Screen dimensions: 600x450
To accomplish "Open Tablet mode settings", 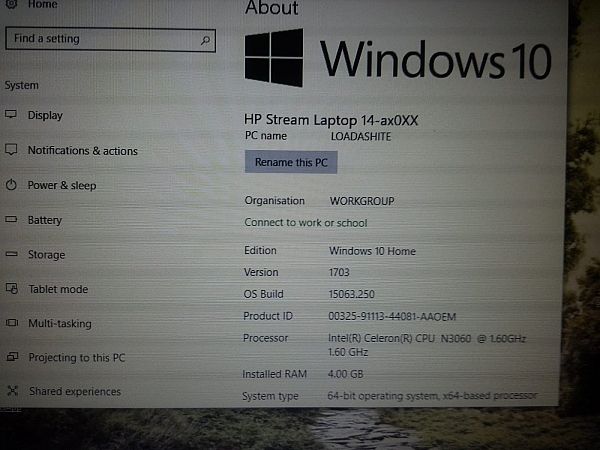I will coord(58,289).
